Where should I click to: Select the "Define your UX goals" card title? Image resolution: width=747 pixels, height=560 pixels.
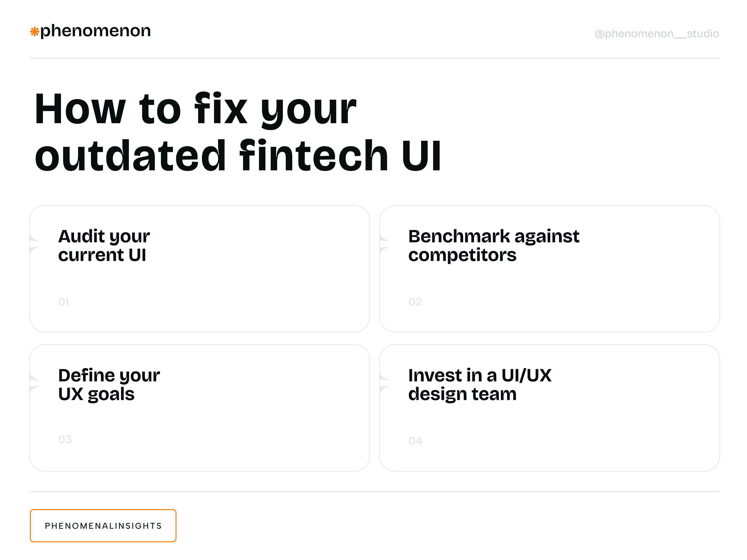coord(109,385)
